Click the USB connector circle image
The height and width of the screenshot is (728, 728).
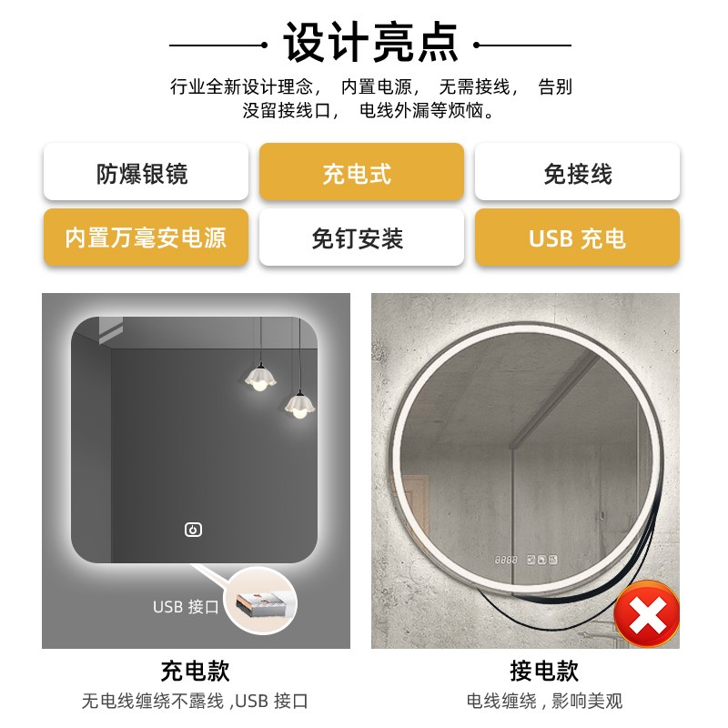pos(260,602)
